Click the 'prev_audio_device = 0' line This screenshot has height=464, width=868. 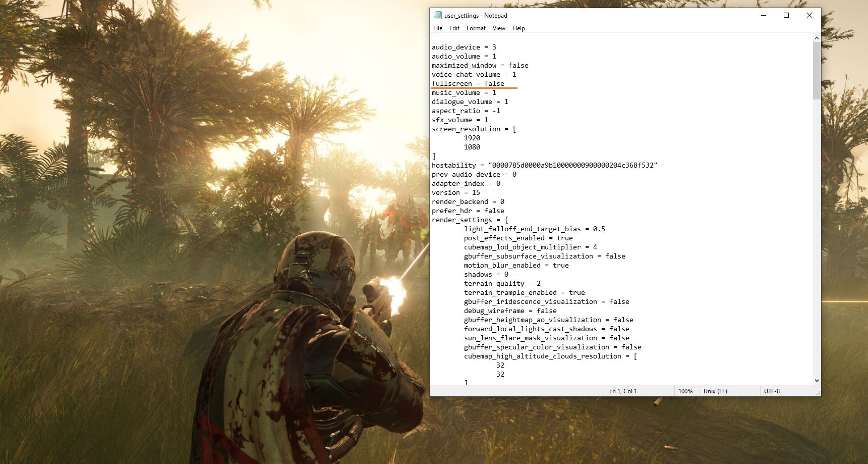474,174
